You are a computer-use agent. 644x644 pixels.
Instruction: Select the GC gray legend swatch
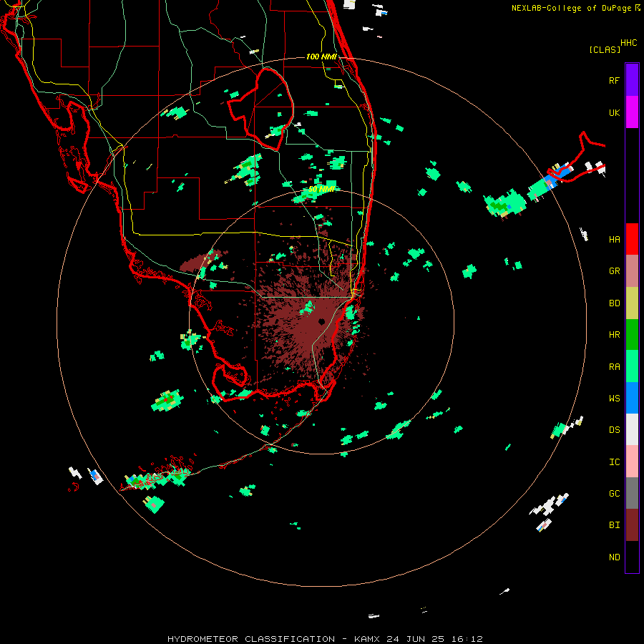coord(632,493)
